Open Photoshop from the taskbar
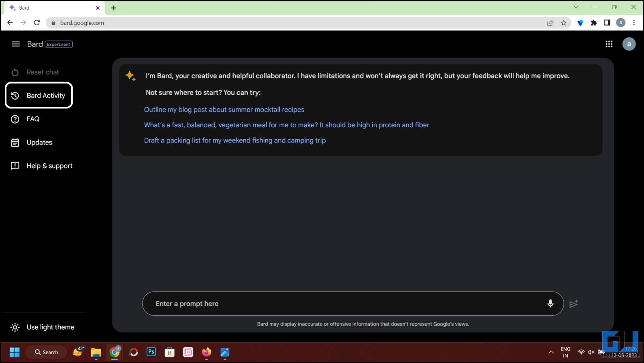Viewport: 644px width, 363px height. click(x=151, y=352)
